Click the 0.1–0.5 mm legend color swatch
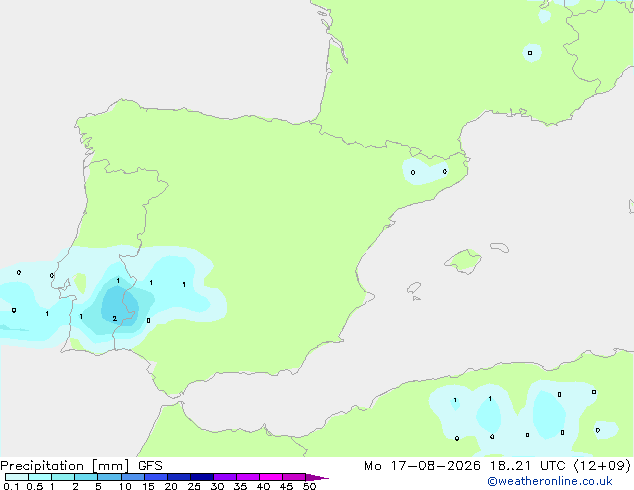 [17, 477]
